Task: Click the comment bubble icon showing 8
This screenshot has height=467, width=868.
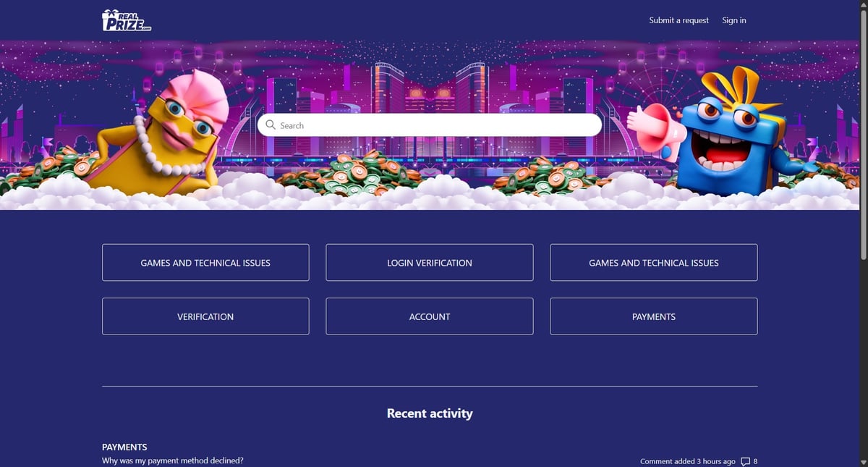Action: point(746,461)
